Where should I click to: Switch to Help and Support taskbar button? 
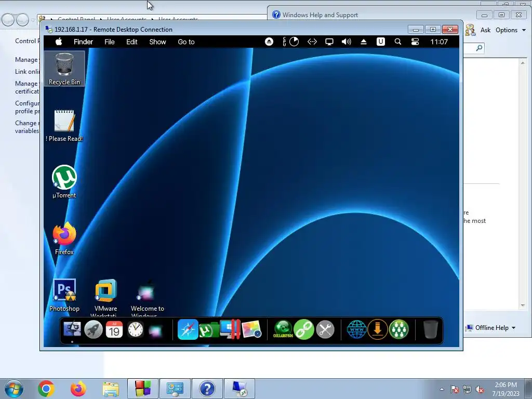(207, 389)
